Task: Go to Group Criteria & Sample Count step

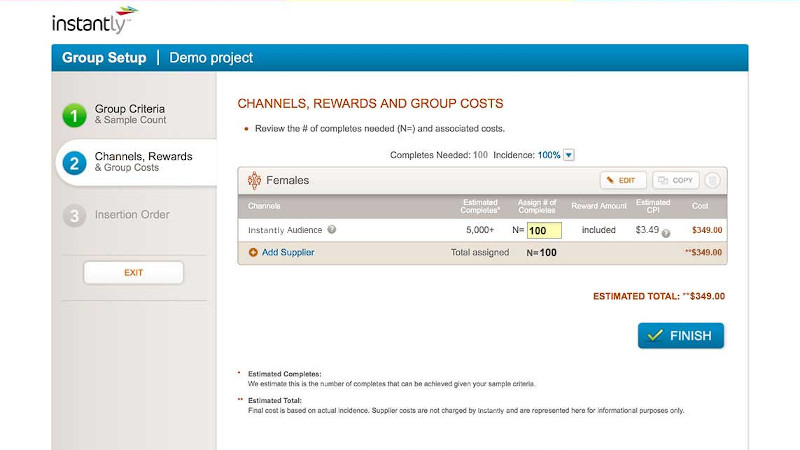Action: 130,114
